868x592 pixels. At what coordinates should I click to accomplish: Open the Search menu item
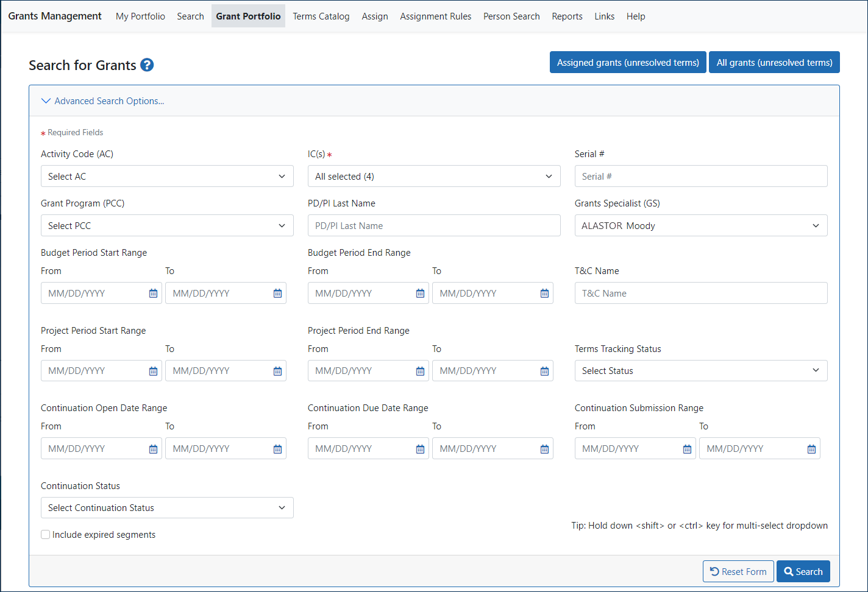coord(190,16)
